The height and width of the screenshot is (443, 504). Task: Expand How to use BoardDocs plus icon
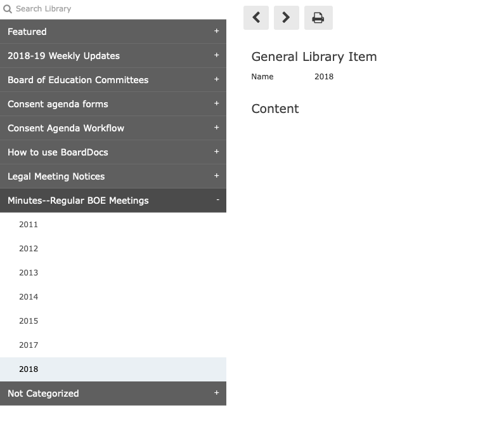click(x=217, y=152)
